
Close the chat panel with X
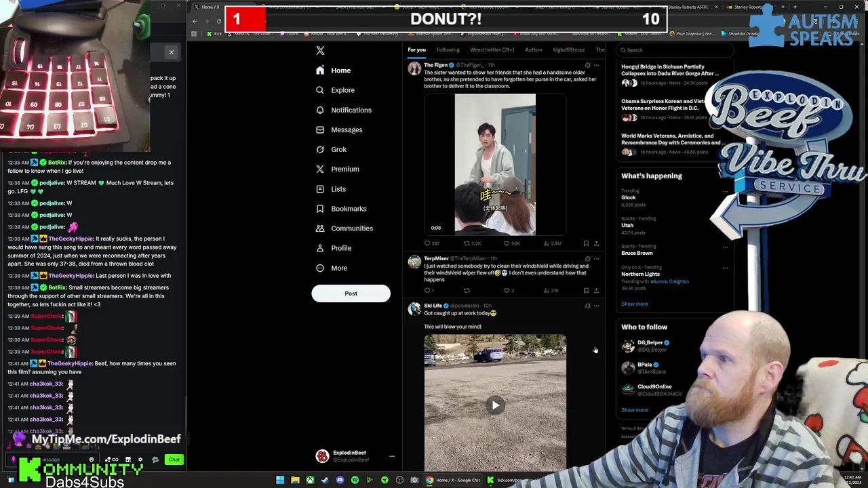tap(172, 52)
